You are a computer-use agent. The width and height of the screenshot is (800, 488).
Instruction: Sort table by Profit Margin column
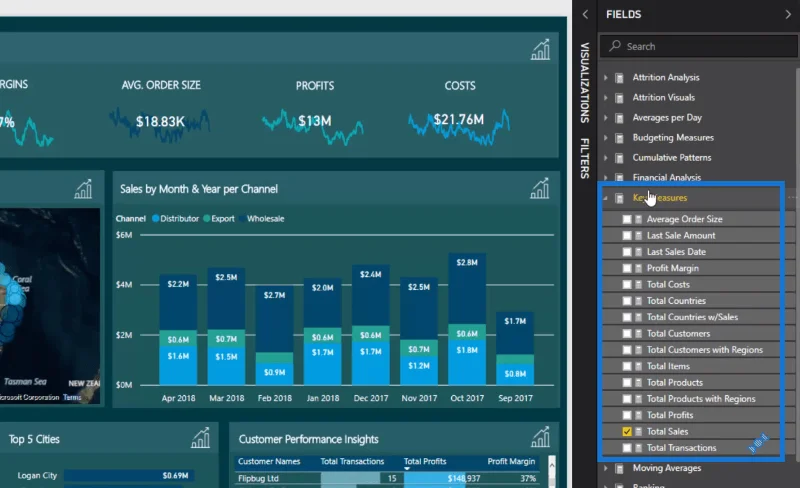coord(511,461)
